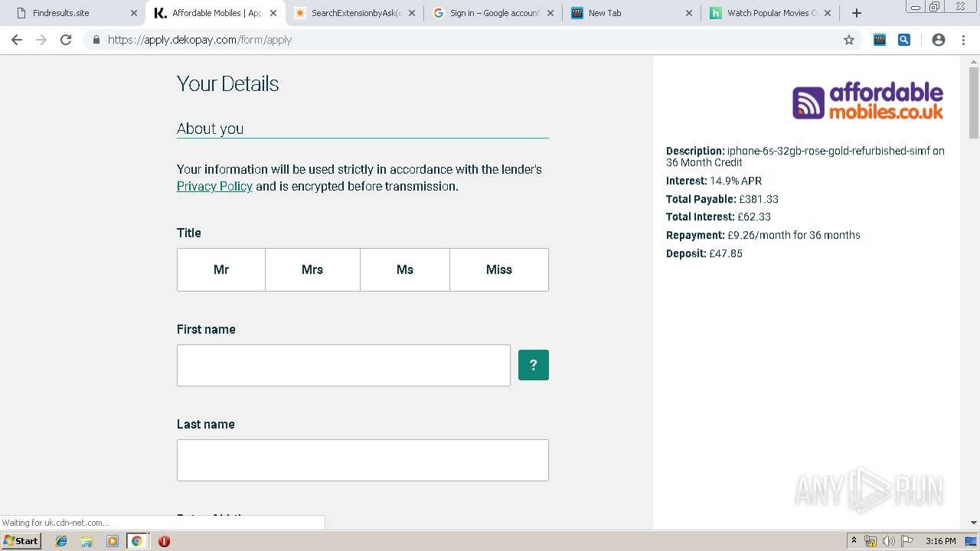Viewport: 980px width, 551px height.
Task: Open the Chrome profile avatar
Action: coord(939,40)
